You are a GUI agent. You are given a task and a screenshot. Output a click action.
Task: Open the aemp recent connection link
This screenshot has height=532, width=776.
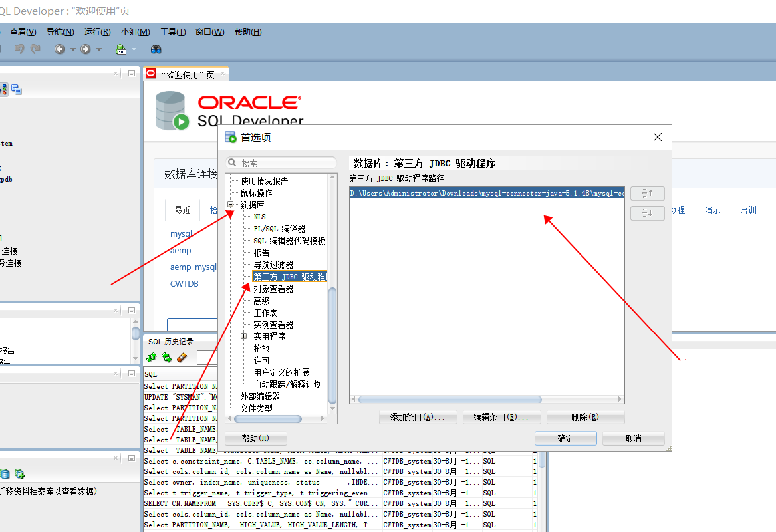181,251
